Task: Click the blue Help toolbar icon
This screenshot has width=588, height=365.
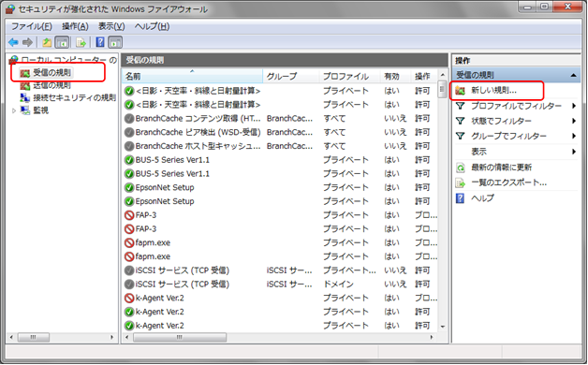Action: (x=100, y=42)
